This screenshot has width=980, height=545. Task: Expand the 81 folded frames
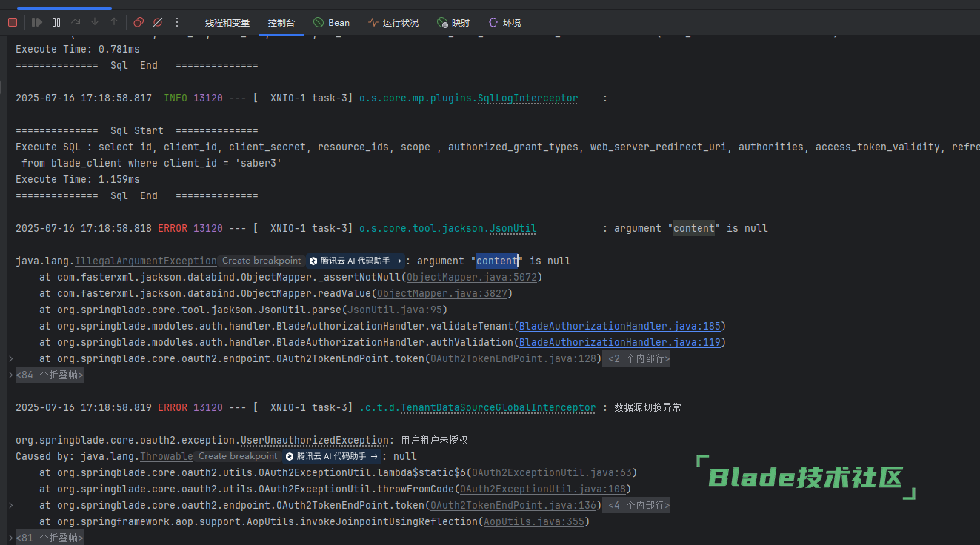[x=50, y=538]
